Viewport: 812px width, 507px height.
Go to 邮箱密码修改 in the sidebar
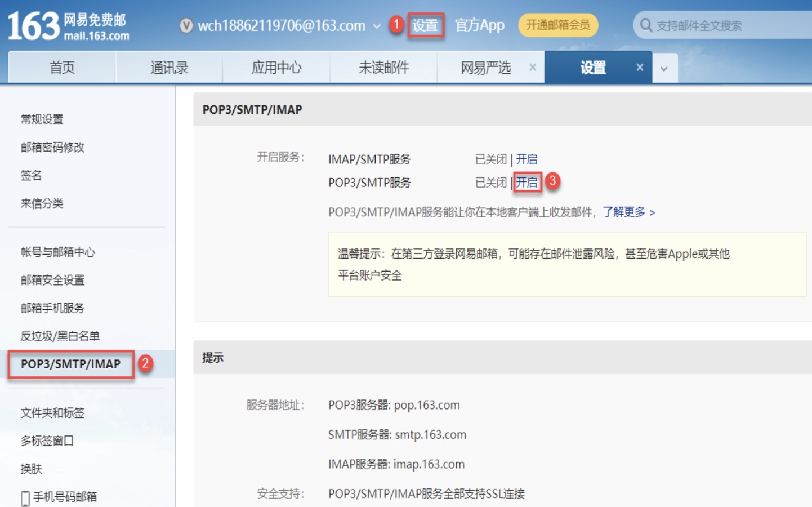point(52,148)
